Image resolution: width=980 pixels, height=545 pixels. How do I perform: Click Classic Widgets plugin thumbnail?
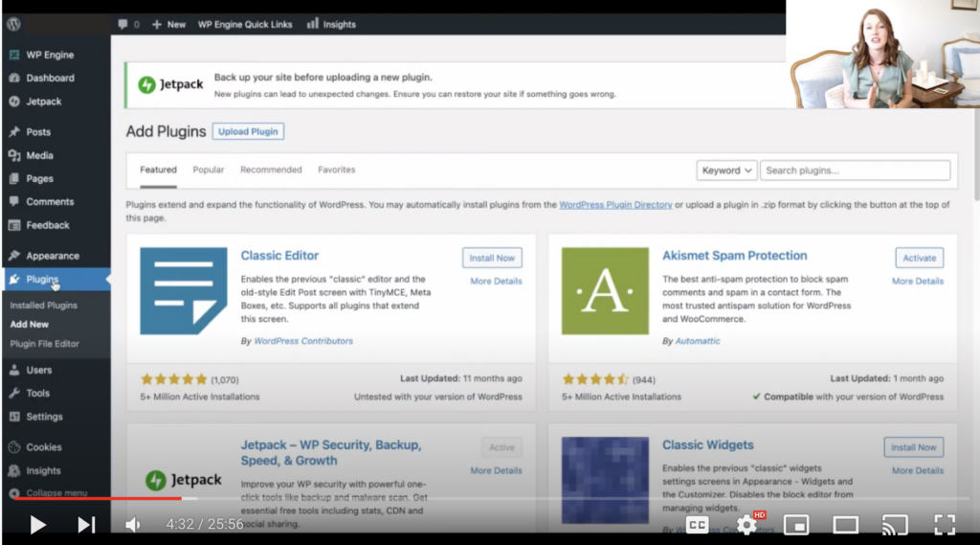click(x=605, y=481)
